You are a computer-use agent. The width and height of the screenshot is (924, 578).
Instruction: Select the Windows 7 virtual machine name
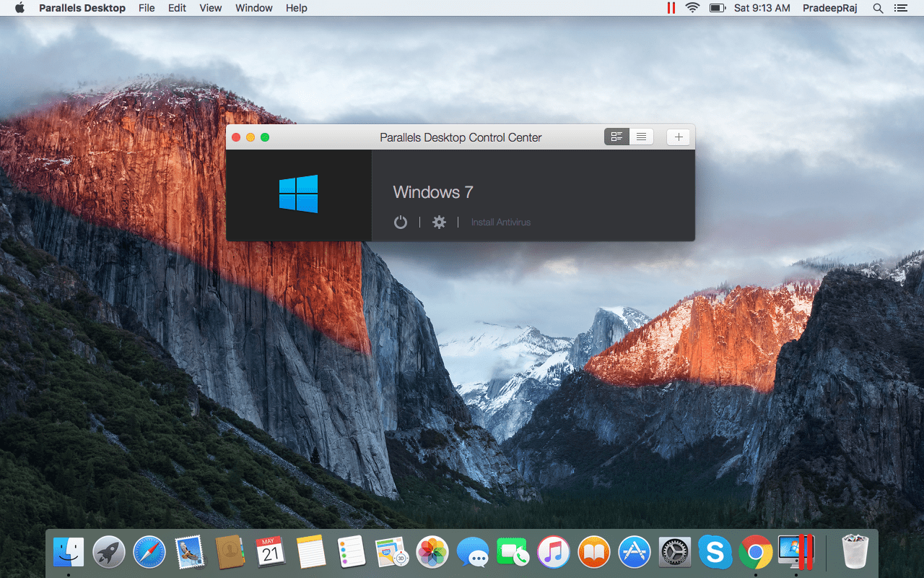point(433,192)
